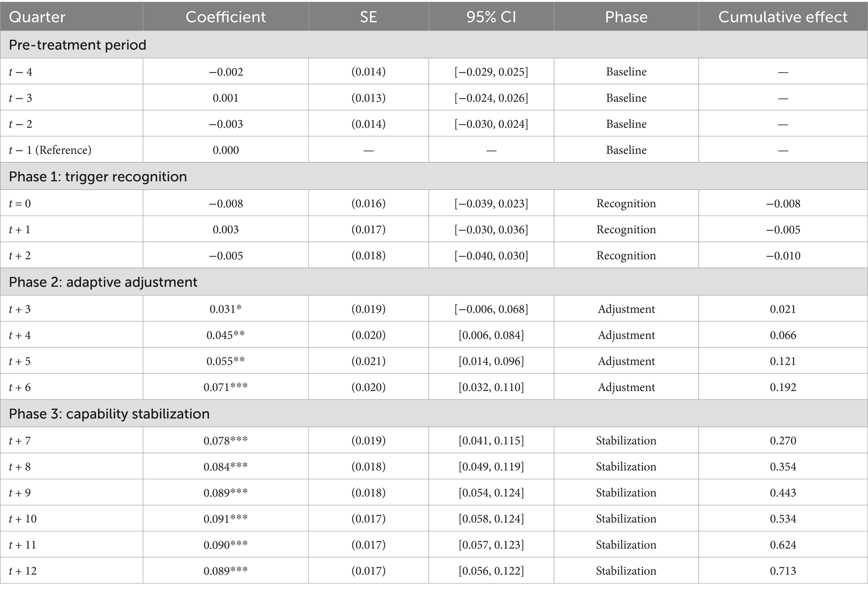Viewport: 868px width, 591px height.
Task: Click the cumulative effect value −0.010
Action: tap(783, 256)
